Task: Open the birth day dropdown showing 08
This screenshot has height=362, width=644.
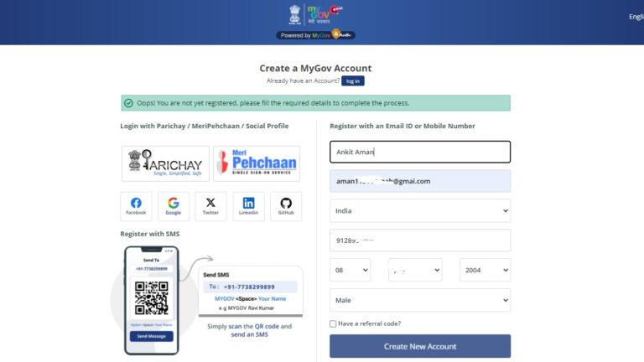Action: point(350,270)
